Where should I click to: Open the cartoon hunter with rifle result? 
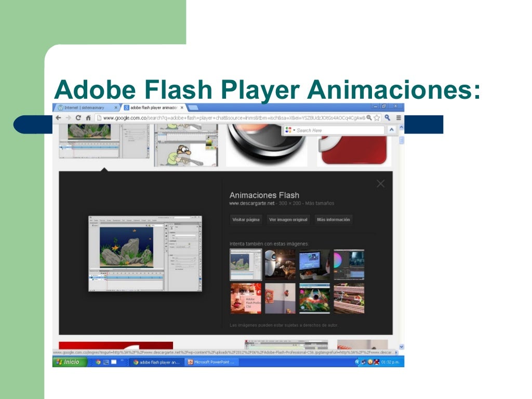click(186, 145)
